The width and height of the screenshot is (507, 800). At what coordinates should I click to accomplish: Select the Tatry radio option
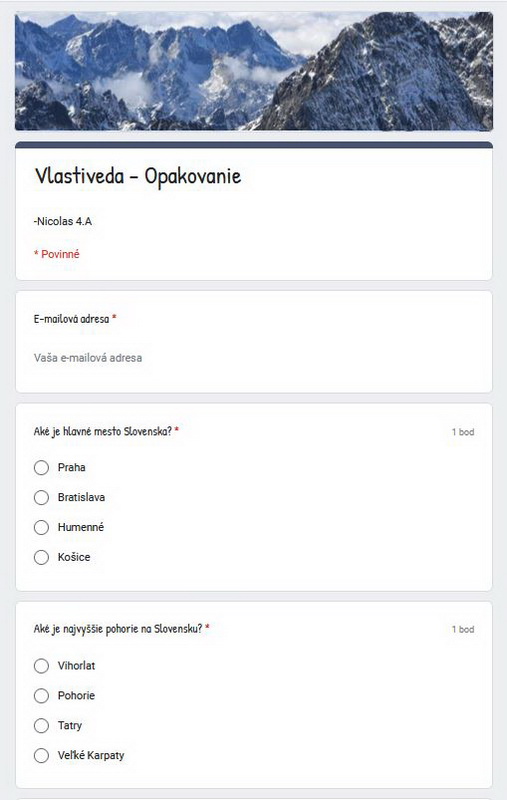[x=41, y=726]
